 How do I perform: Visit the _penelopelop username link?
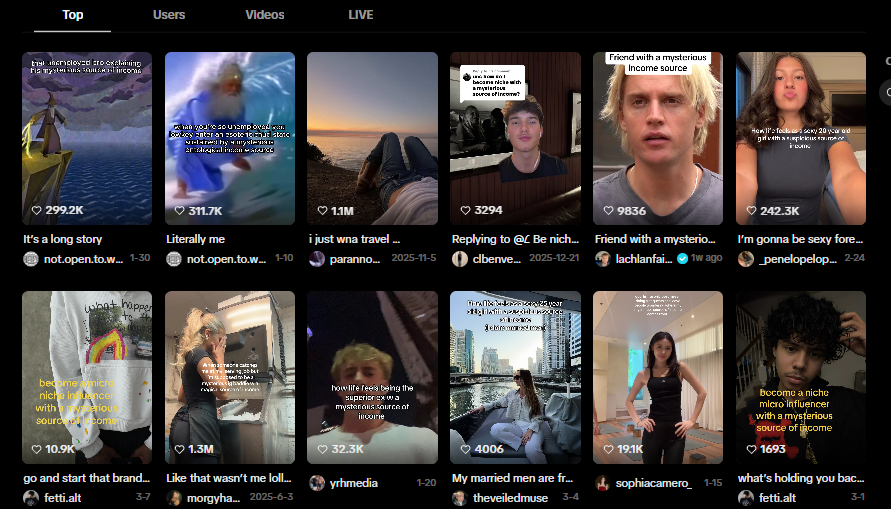pyautogui.click(x=797, y=259)
